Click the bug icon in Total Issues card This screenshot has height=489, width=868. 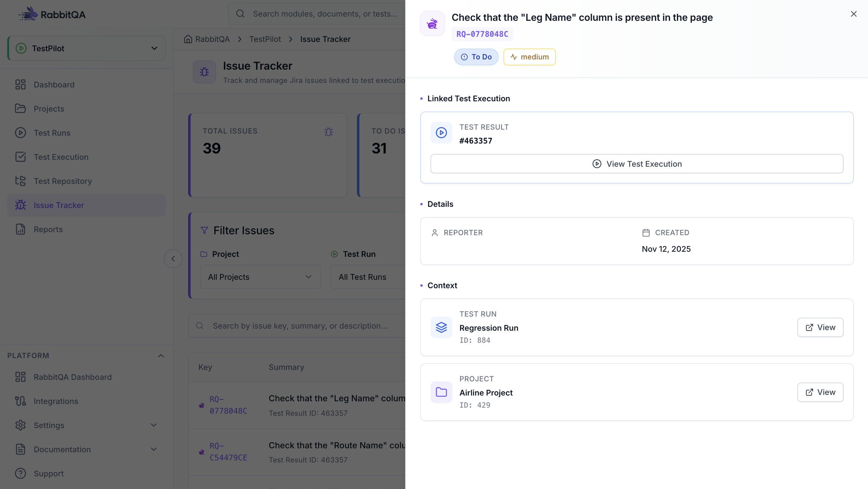coord(329,132)
